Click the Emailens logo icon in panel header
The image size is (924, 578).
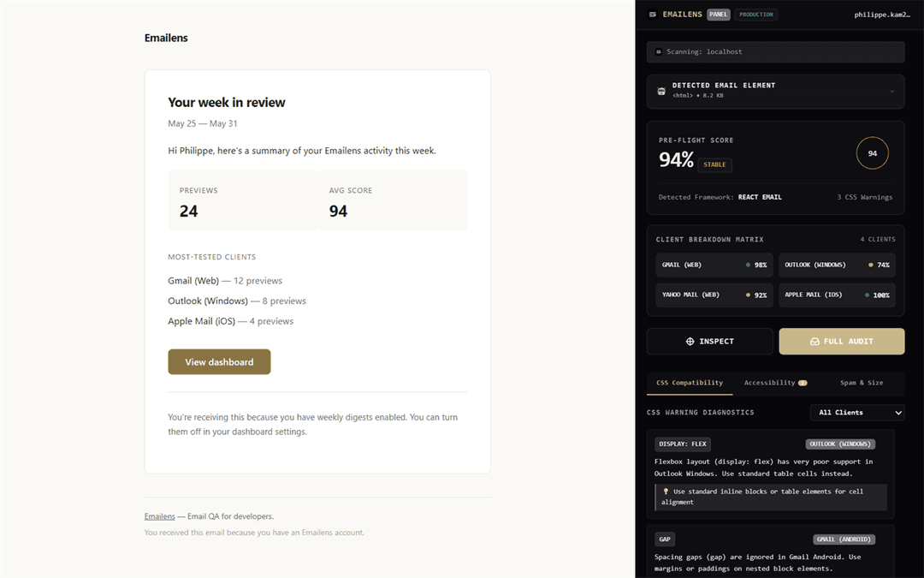(652, 15)
